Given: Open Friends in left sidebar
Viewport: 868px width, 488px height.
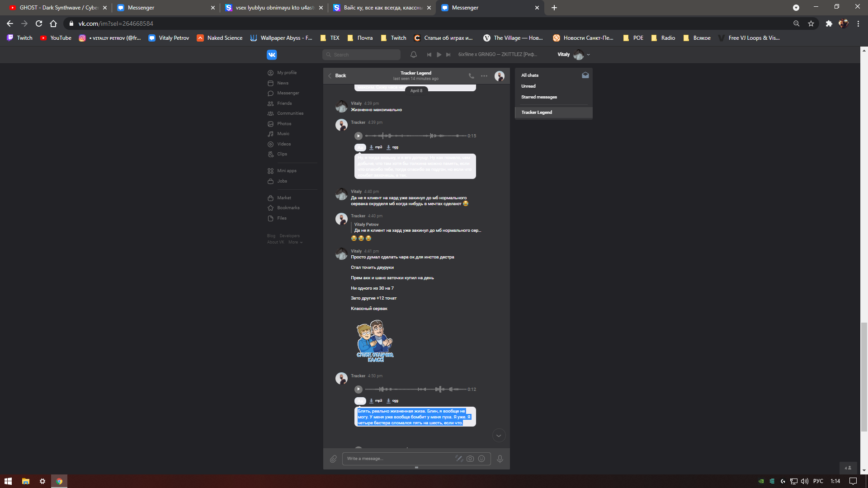Looking at the screenshot, I should (284, 103).
